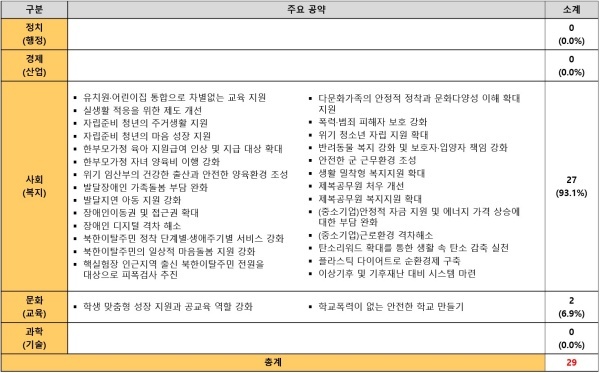The image size is (600, 373).
Task: Select the 정치 (행정) category cell
Action: pos(34,34)
